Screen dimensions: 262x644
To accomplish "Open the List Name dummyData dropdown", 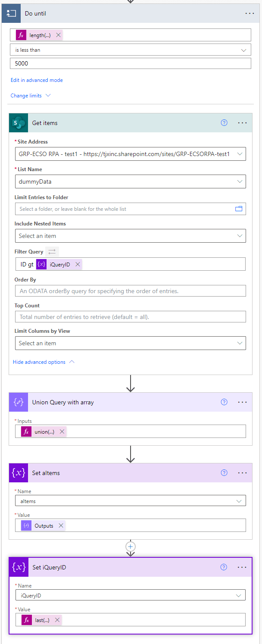I will (x=130, y=181).
